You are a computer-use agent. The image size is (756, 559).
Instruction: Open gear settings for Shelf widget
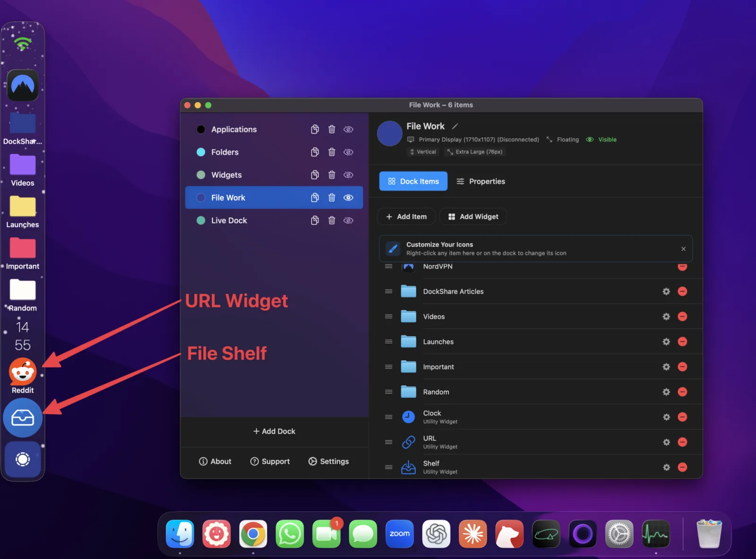tap(666, 467)
